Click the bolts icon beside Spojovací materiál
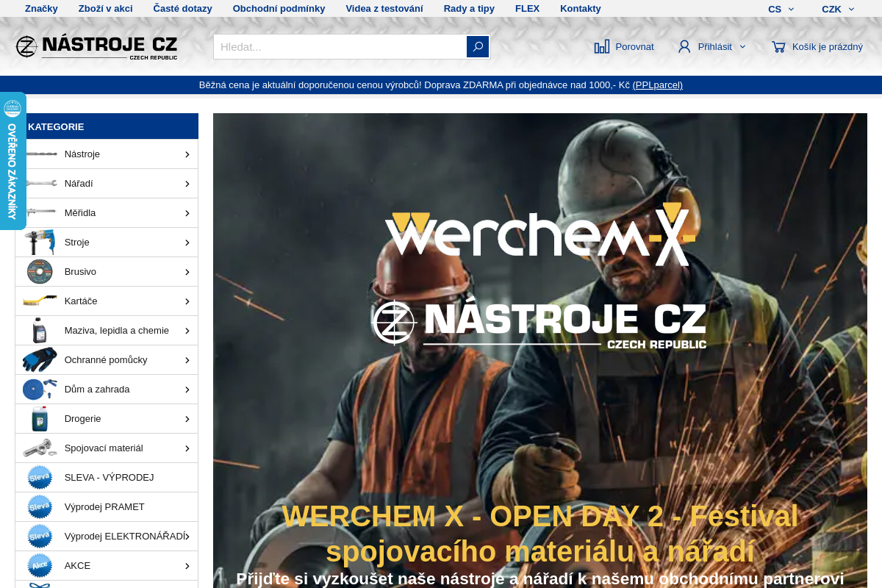 [x=40, y=448]
